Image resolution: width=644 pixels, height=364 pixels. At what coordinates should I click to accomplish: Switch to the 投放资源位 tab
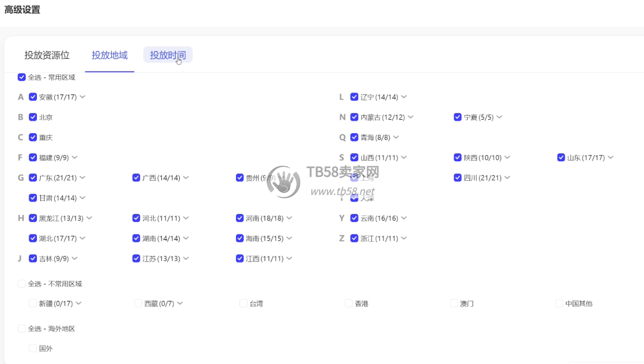47,55
